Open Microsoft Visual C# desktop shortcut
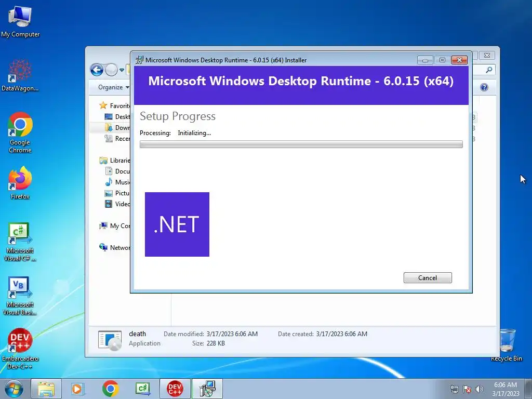This screenshot has height=399, width=532. pyautogui.click(x=20, y=242)
